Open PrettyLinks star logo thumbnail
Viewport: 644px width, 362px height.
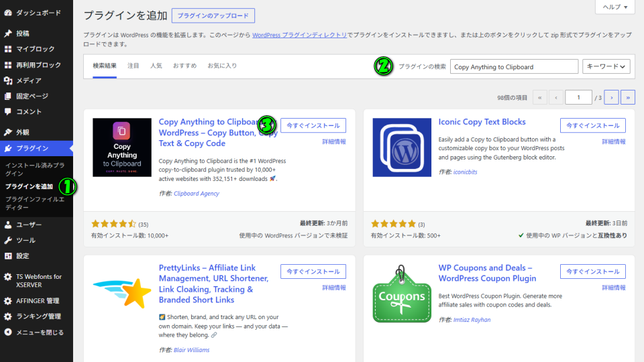[x=122, y=293]
